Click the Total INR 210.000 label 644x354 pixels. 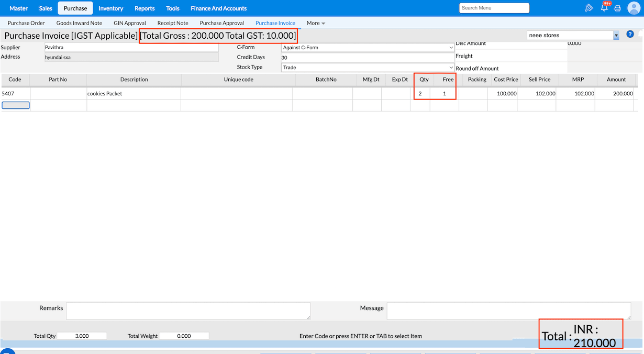579,336
